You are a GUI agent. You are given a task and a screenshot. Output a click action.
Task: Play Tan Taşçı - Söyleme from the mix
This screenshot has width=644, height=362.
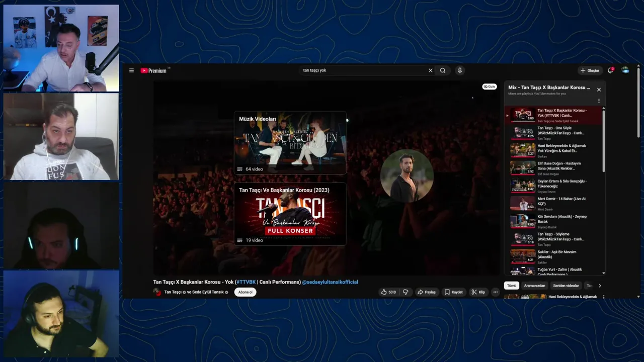(554, 239)
